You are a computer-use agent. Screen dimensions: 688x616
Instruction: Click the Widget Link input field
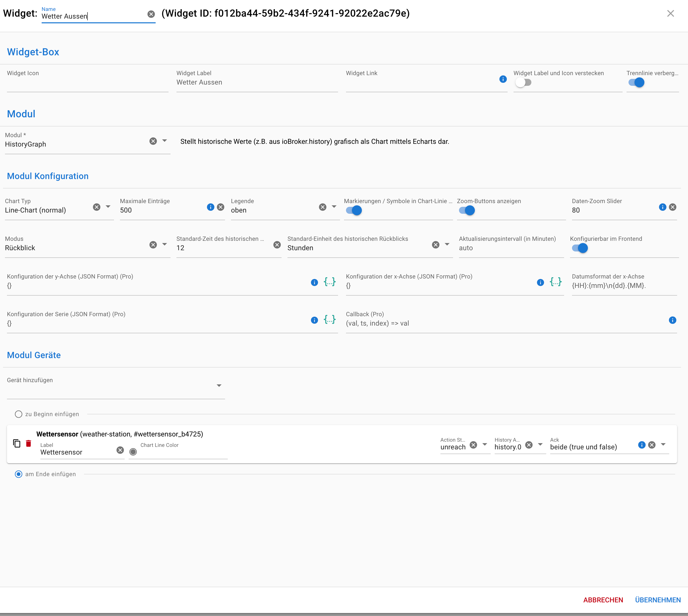click(x=419, y=83)
